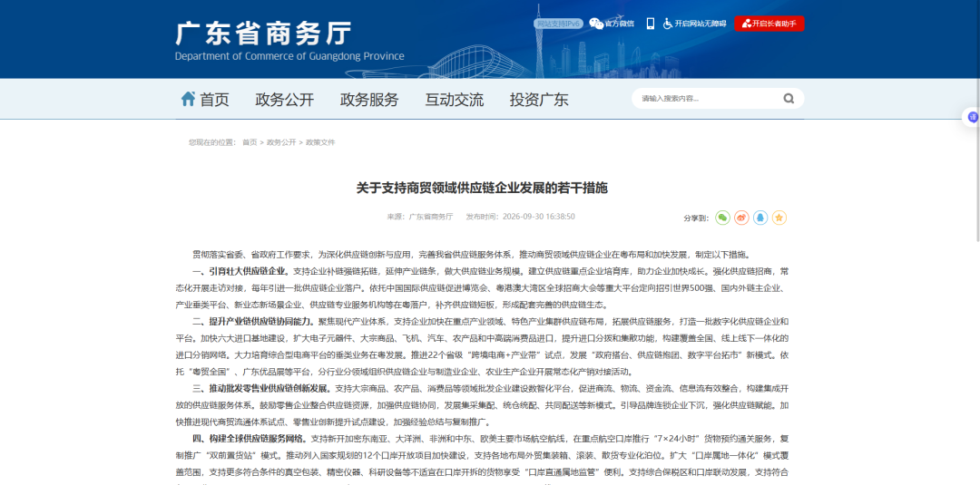Click the 首页 breadcrumb link
Viewport: 980px width, 485px height.
(x=250, y=142)
